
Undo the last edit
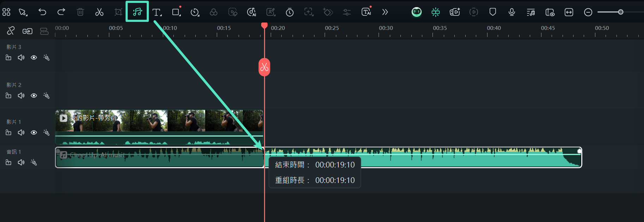42,12
